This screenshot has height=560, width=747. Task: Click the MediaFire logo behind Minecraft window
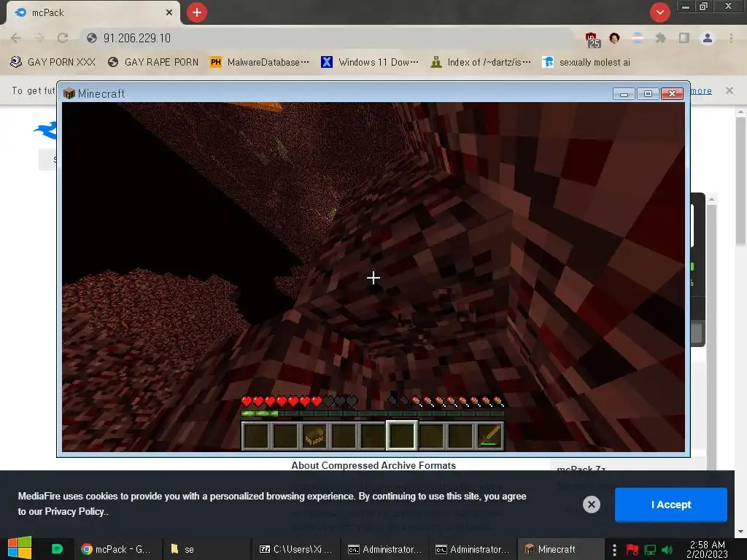pyautogui.click(x=45, y=130)
